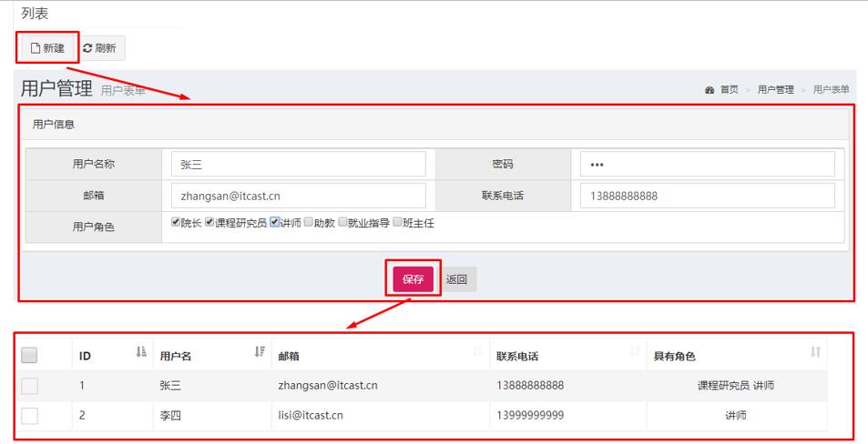Click the 列表 heading at top
Image resolution: width=868 pixels, height=444 pixels.
[x=35, y=14]
